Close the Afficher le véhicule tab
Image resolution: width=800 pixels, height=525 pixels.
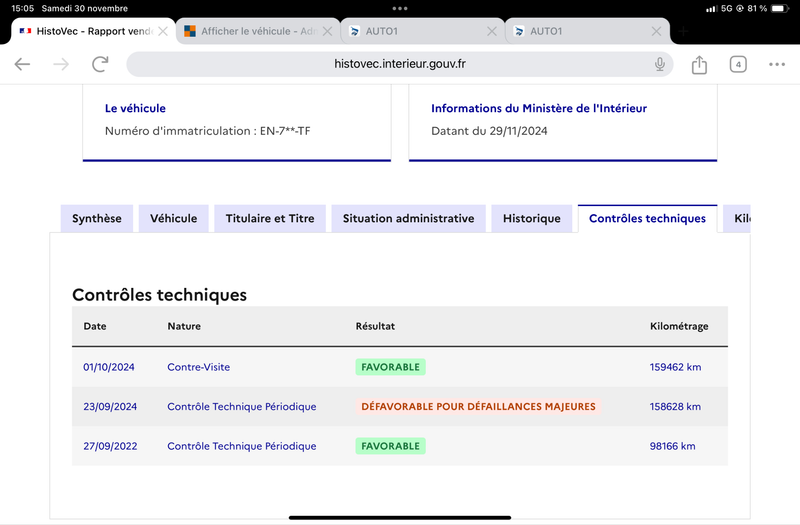click(x=328, y=31)
